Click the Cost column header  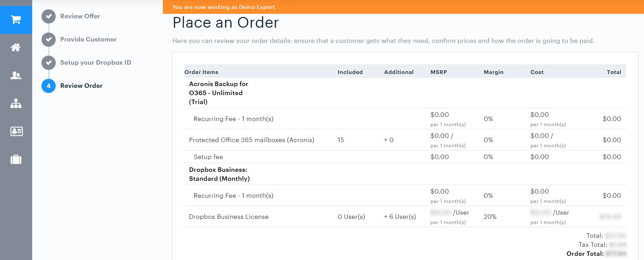coord(537,72)
